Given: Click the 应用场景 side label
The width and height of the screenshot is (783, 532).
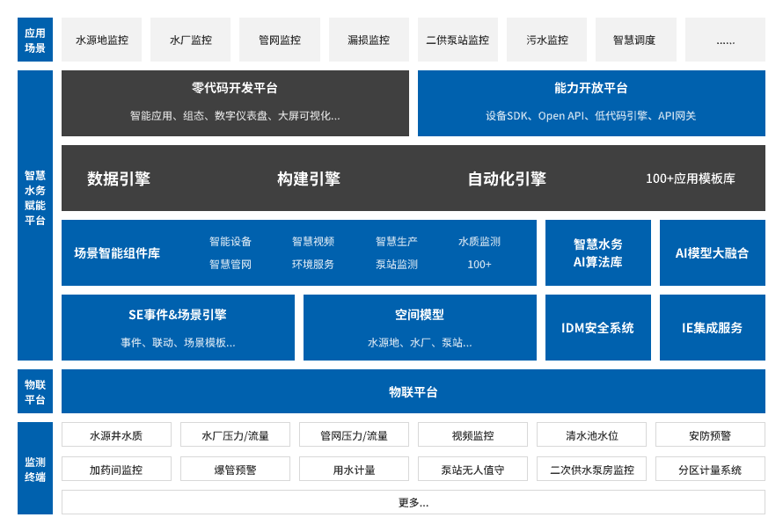Looking at the screenshot, I should click(35, 40).
